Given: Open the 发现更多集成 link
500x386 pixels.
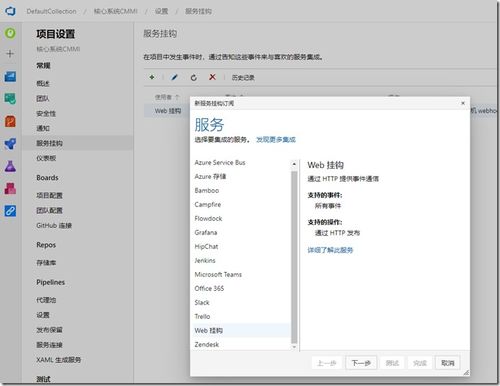Looking at the screenshot, I should click(276, 139).
